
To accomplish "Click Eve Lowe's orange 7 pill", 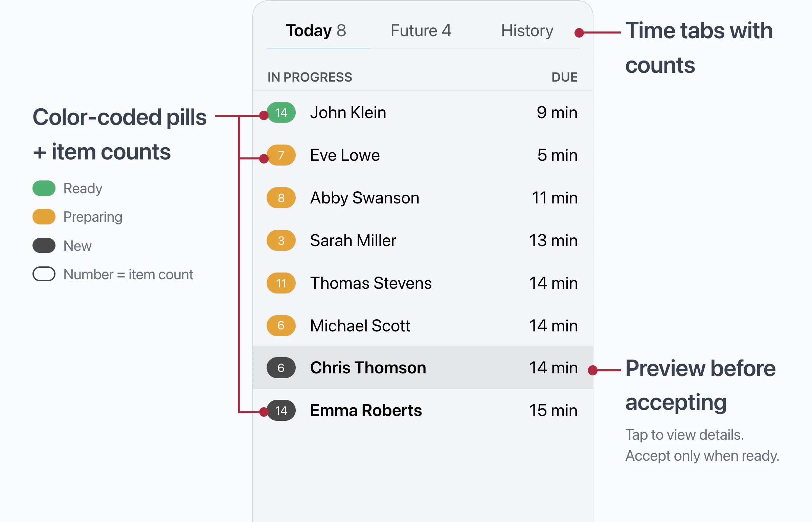I will point(281,155).
